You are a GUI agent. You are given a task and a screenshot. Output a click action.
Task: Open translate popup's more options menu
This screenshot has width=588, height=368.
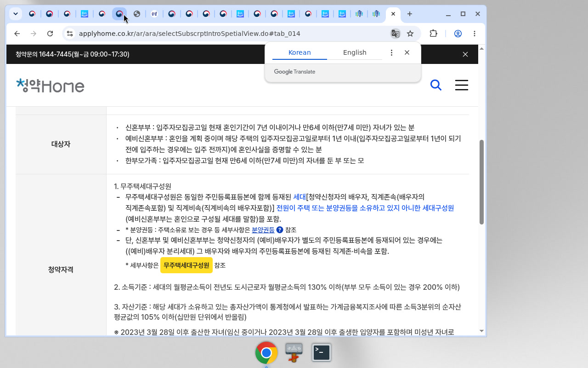pyautogui.click(x=391, y=53)
